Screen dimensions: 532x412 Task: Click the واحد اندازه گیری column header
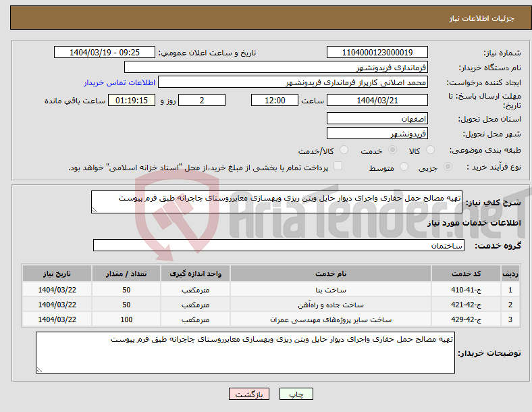(195, 274)
